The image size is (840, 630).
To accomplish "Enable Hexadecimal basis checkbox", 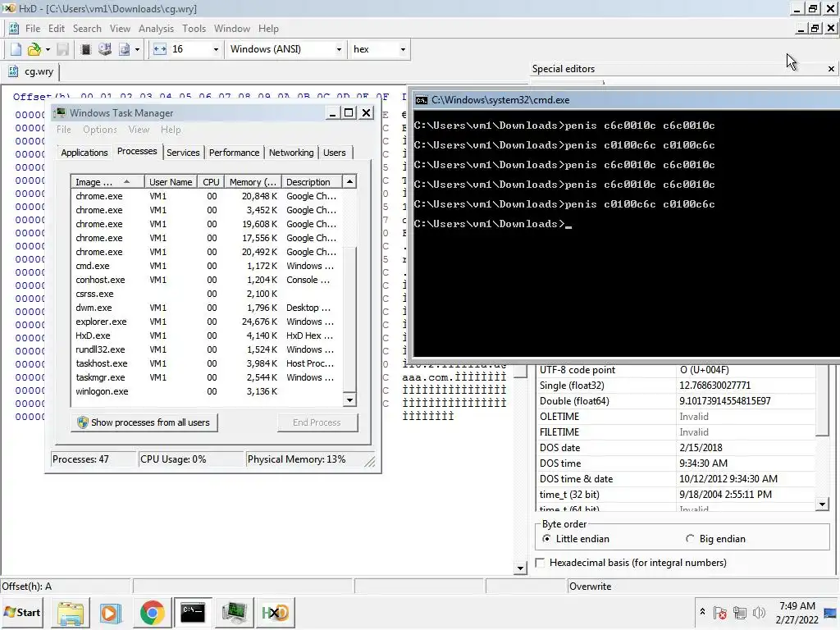I will (541, 563).
